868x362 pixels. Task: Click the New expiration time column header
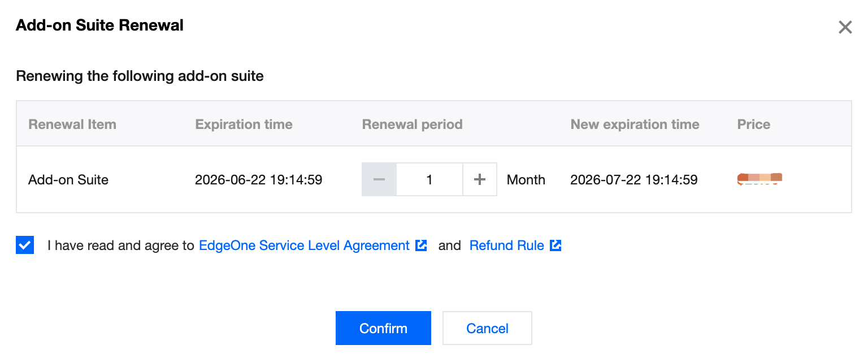point(635,124)
